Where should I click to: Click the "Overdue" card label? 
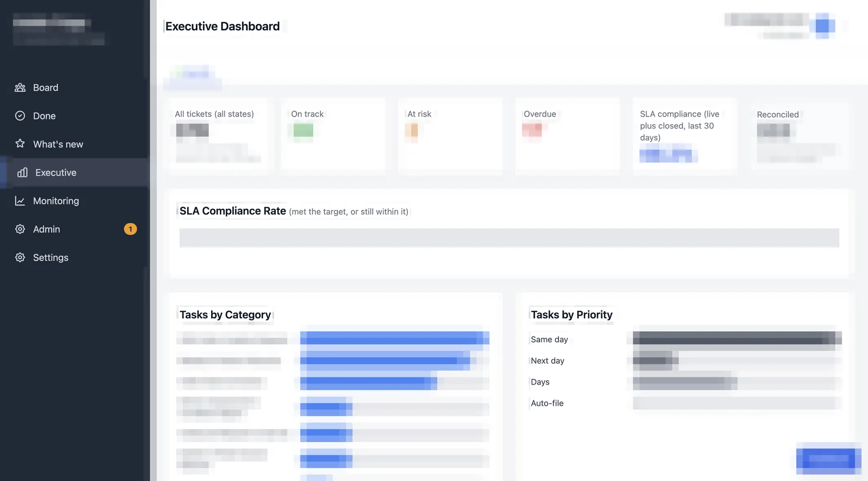[x=540, y=114]
